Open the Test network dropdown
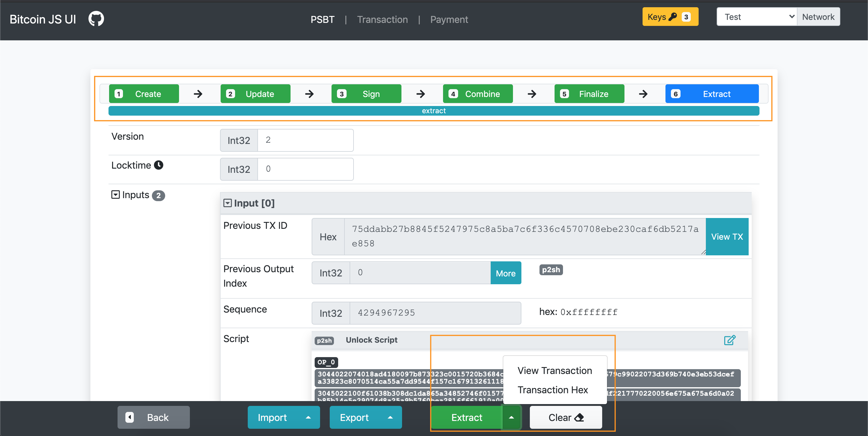 (756, 17)
